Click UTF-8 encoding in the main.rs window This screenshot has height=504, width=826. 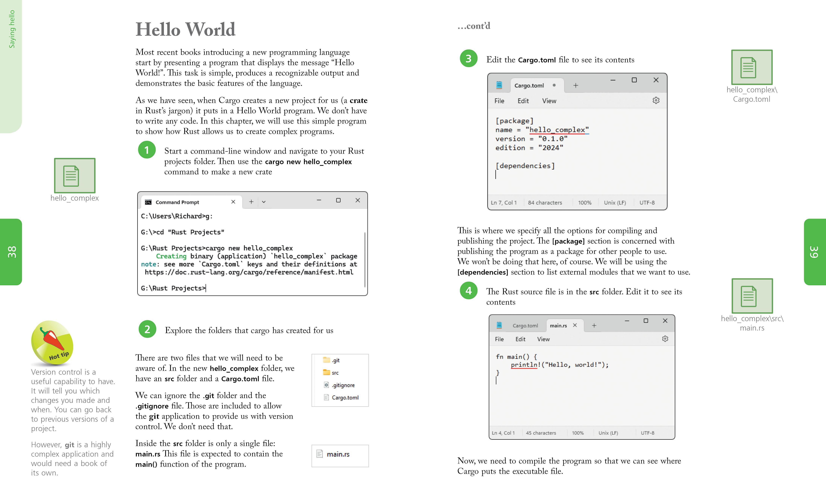647,433
